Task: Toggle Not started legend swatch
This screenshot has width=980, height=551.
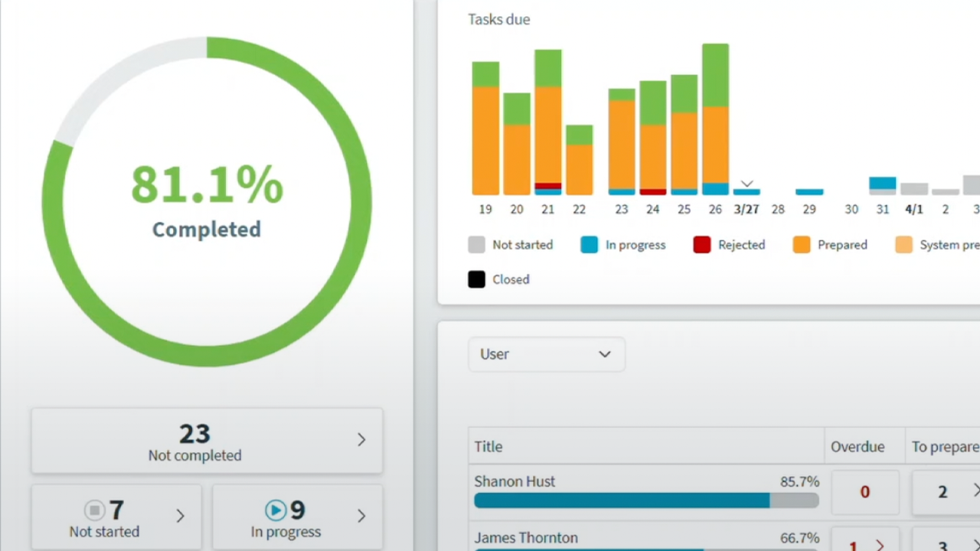Action: point(477,245)
